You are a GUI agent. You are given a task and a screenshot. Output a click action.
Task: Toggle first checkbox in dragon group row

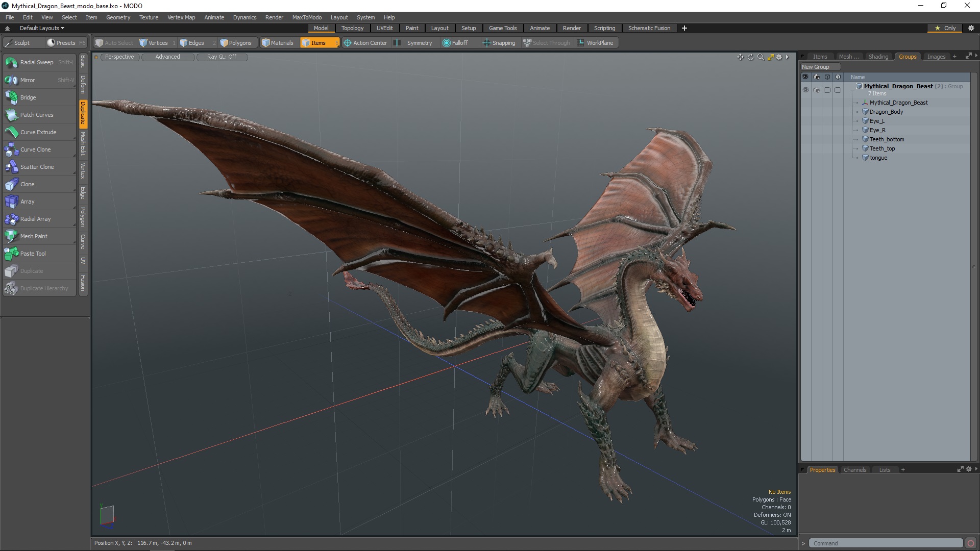[x=827, y=90]
